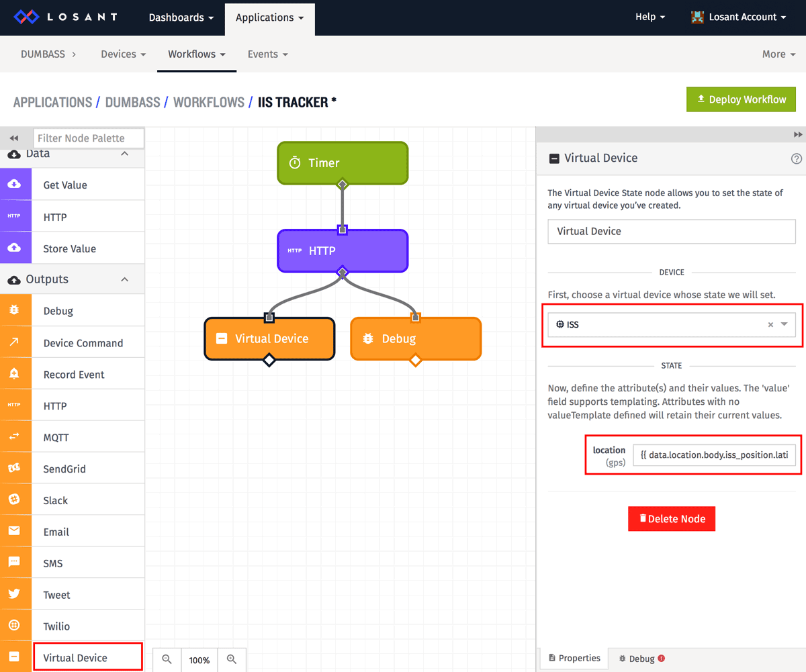Click the Device Command arrow icon
The image size is (806, 672).
click(14, 342)
